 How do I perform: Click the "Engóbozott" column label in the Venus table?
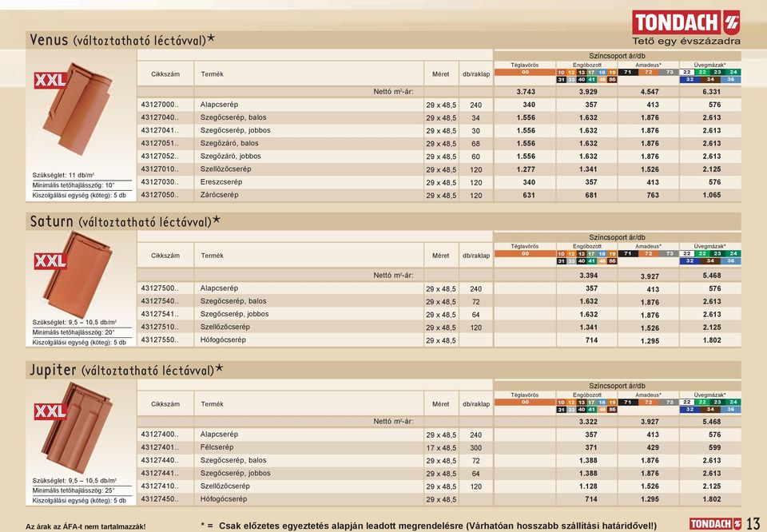587,65
